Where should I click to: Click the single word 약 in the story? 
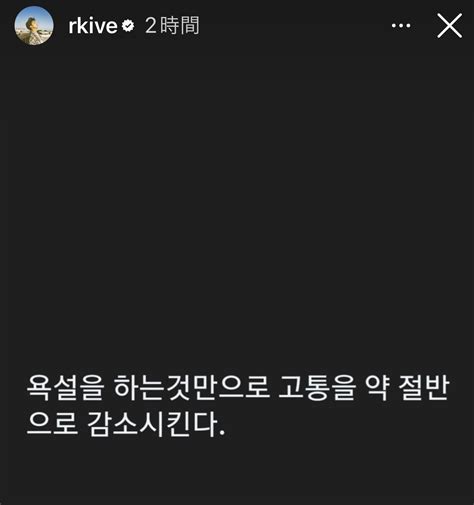[x=377, y=387]
